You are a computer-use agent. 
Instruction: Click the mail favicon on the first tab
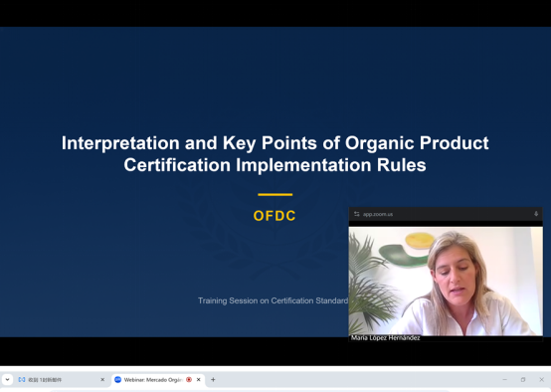point(22,380)
